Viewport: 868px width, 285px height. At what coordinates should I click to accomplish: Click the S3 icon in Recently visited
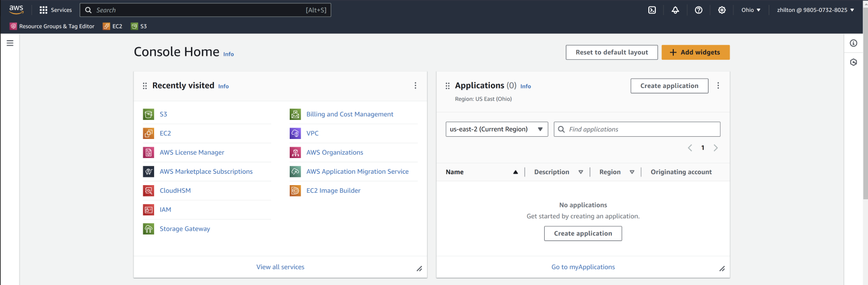pos(149,114)
